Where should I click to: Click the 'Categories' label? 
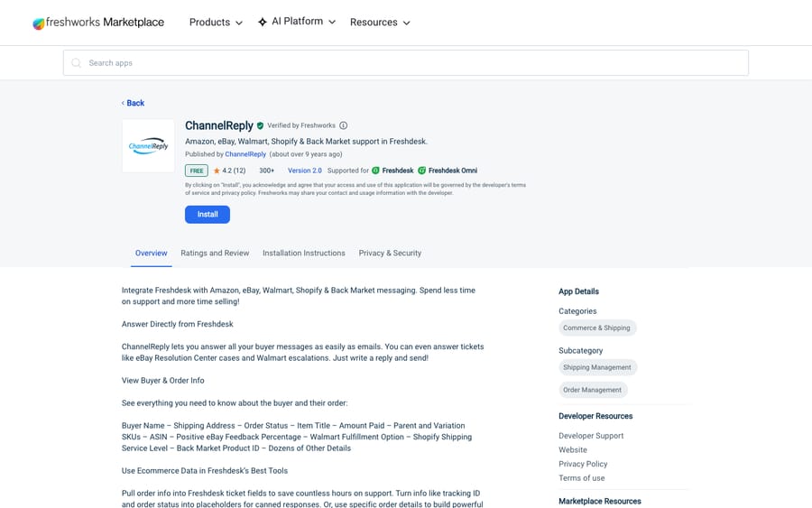point(577,311)
